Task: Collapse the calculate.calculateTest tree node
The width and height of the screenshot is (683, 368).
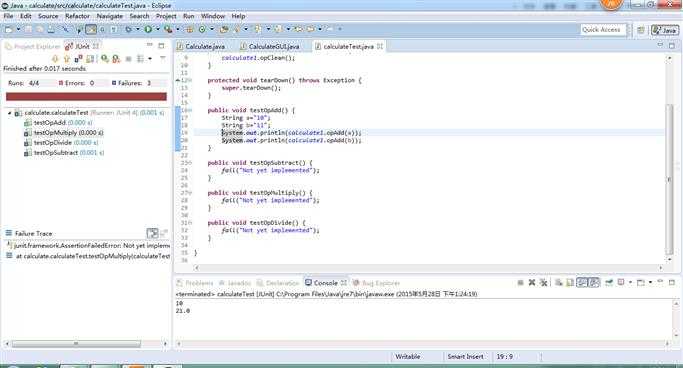Action: coord(9,113)
